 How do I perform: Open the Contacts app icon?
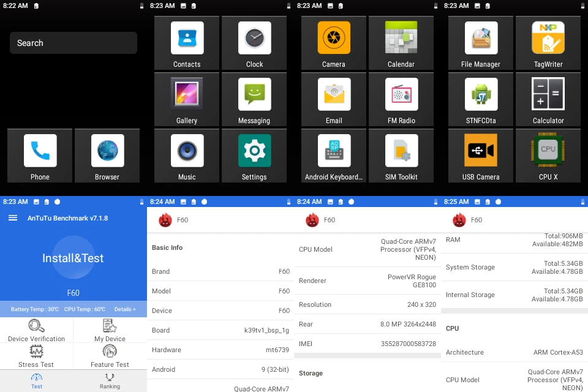pyautogui.click(x=187, y=43)
